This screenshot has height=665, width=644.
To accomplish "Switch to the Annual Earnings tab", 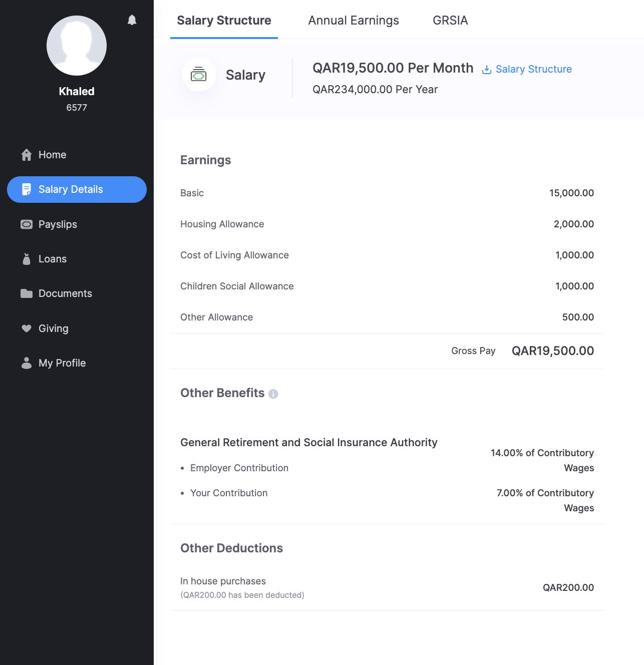I will tap(354, 21).
